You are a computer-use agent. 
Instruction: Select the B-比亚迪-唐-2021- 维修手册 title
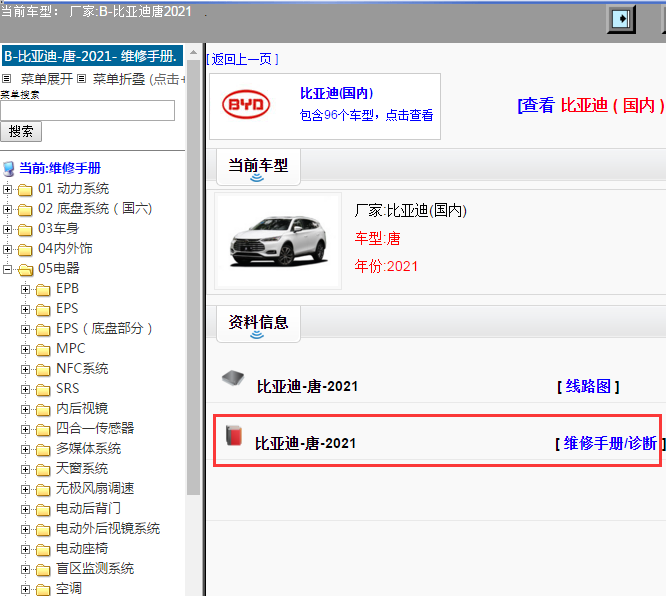click(x=90, y=56)
